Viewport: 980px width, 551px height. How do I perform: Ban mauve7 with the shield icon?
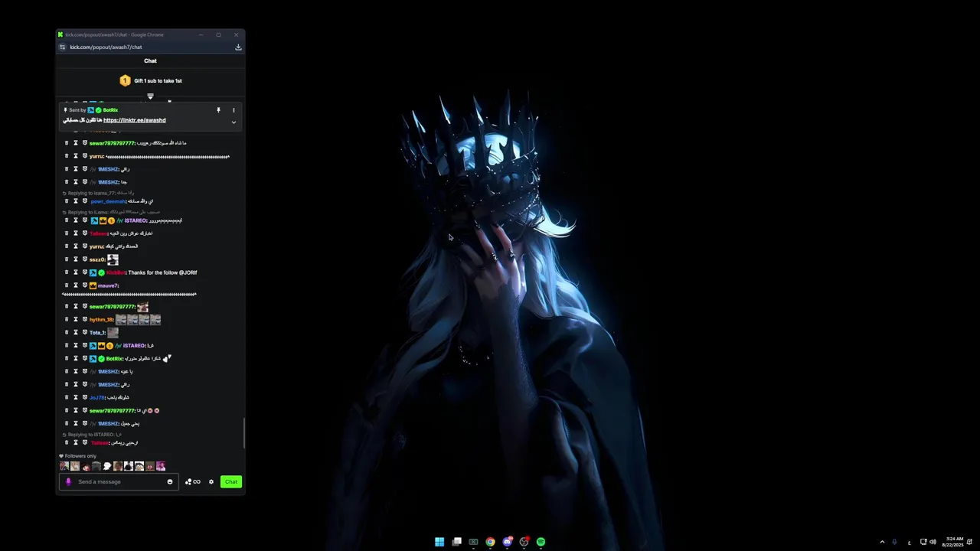(85, 285)
